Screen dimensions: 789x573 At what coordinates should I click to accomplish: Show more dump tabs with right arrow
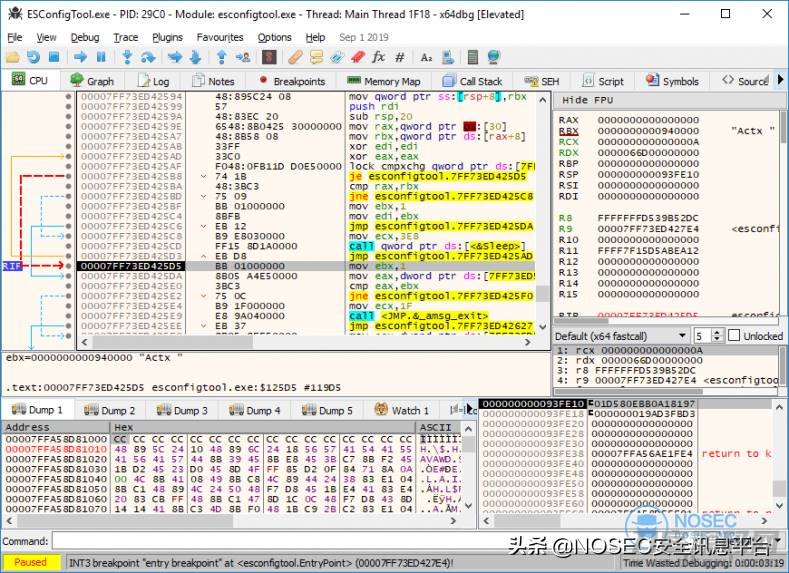tap(469, 409)
